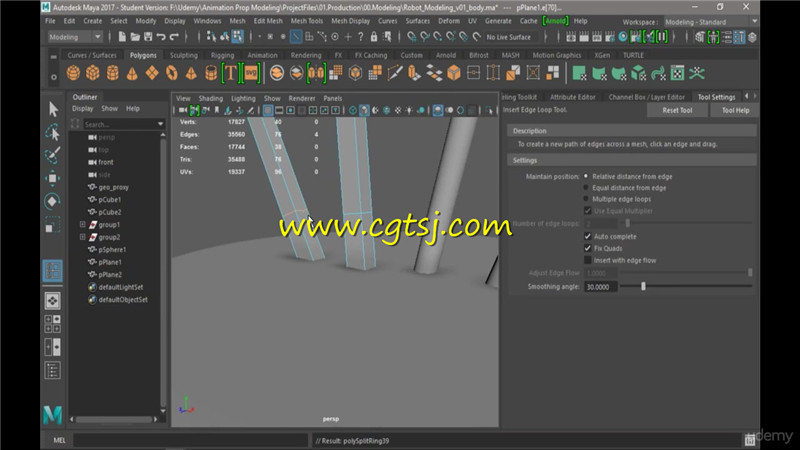Enable Insert with edge flow
Viewport: 800px width, 450px height.
(x=588, y=260)
